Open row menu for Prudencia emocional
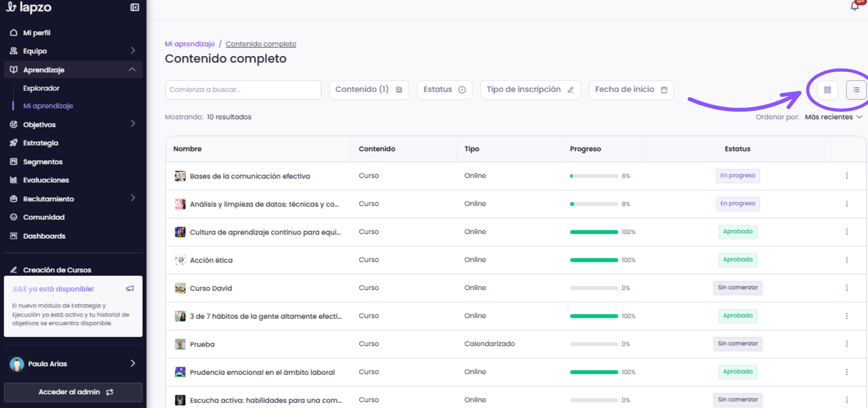Screen dimensions: 868x408 (847, 372)
